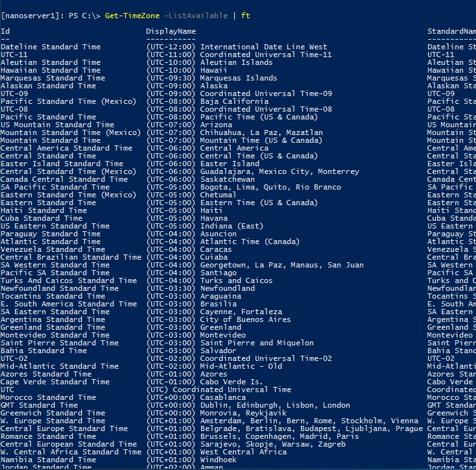Click 'West Central Africa' display name
This screenshot has width=476, height=470.
coord(243,452)
